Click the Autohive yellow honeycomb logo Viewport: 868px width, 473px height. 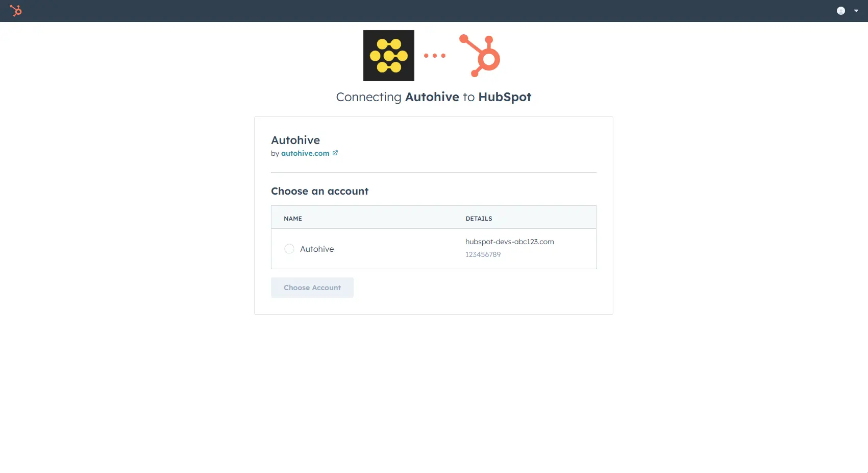click(x=389, y=56)
